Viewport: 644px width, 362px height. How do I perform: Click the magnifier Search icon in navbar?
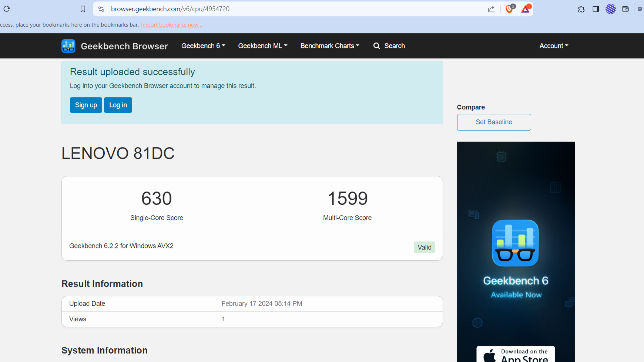point(376,46)
